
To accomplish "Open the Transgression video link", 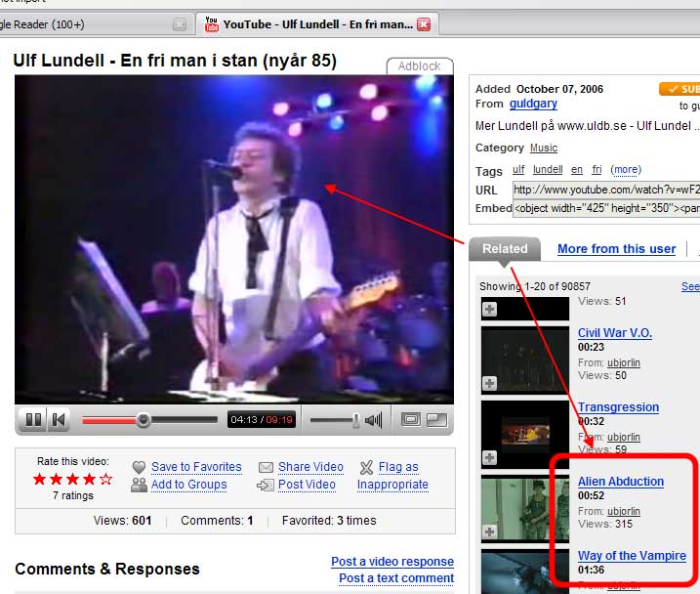I will (618, 406).
